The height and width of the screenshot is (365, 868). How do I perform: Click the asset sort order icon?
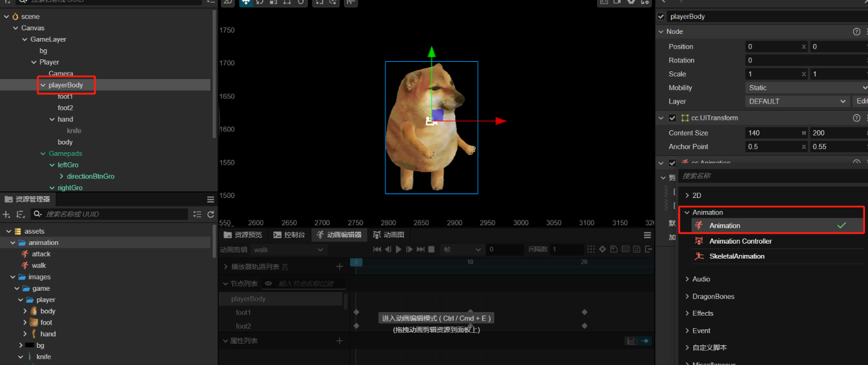21,214
